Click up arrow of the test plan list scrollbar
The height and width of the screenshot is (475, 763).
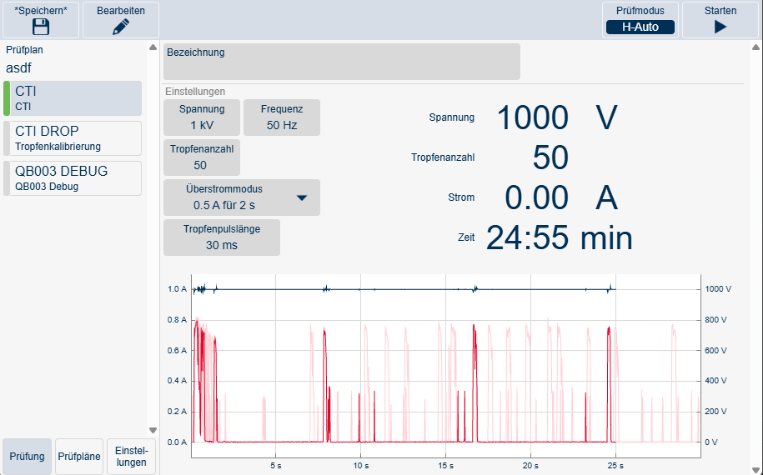point(153,47)
